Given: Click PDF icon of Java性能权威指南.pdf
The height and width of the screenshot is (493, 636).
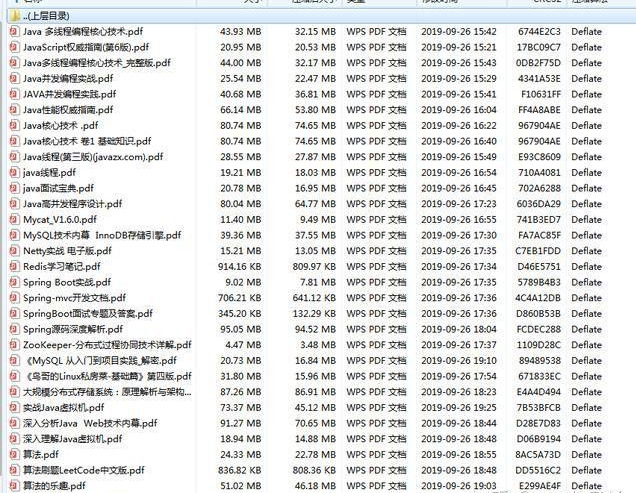Looking at the screenshot, I should click(x=14, y=110).
